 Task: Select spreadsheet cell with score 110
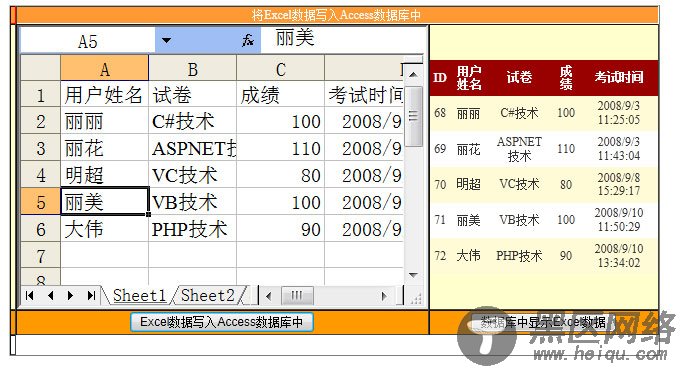[x=280, y=148]
